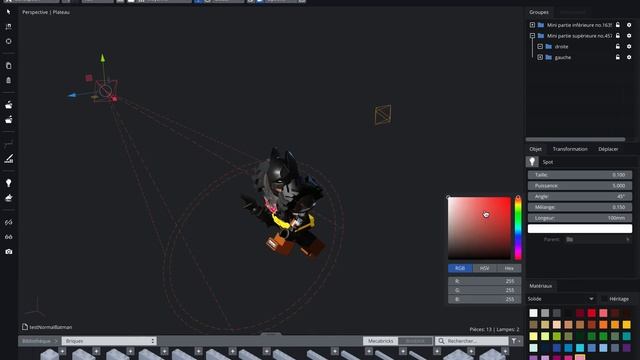Select the RGB color mode tab
The image size is (640, 360).
coord(460,268)
